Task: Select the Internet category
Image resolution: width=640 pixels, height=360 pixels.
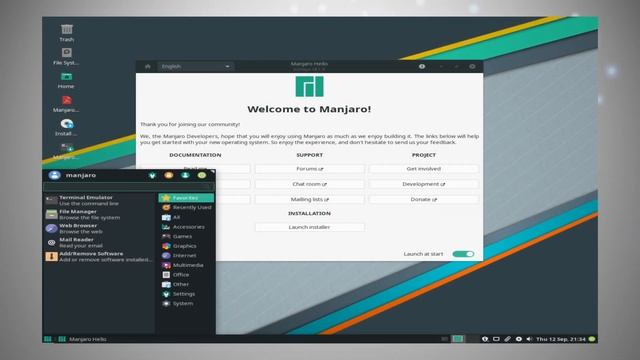Action: click(186, 256)
